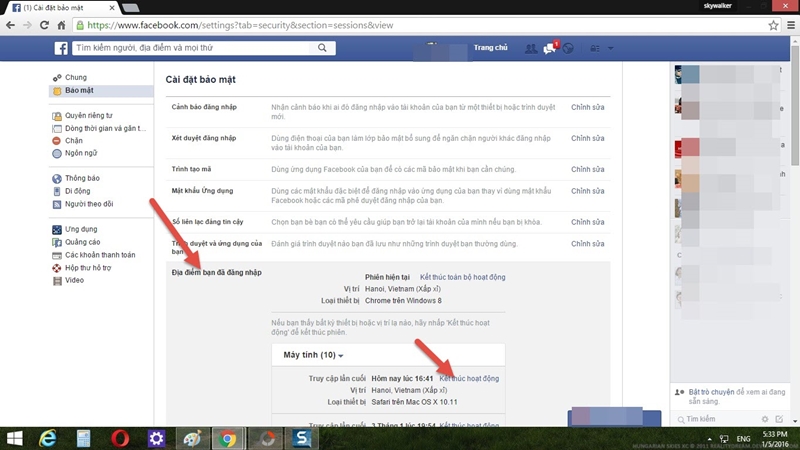Bookmark page with the star icon
Viewport: 800px width, 450px height.
click(773, 25)
